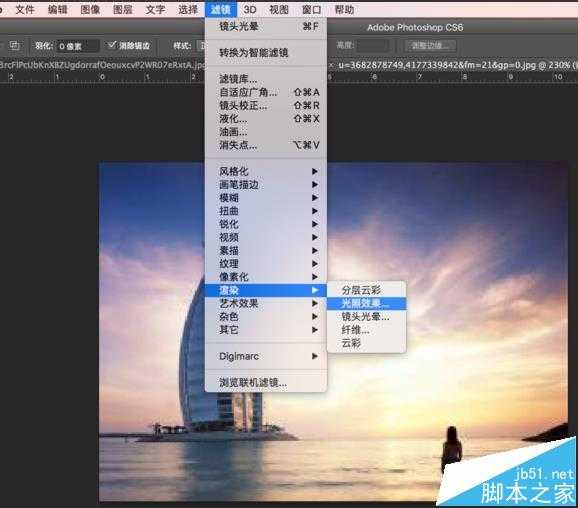Screen dimensions: 578x508
Task: Open 消失点... filter
Action: coord(266,145)
